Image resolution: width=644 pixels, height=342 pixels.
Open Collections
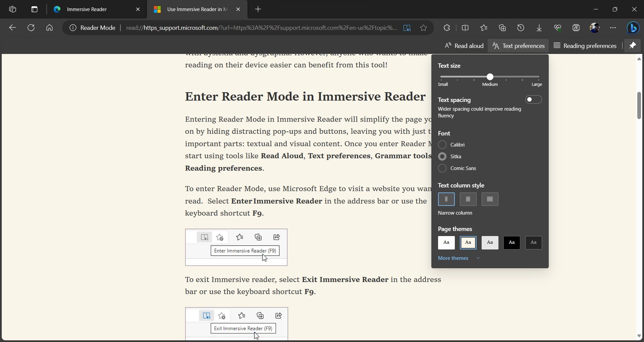pos(502,28)
